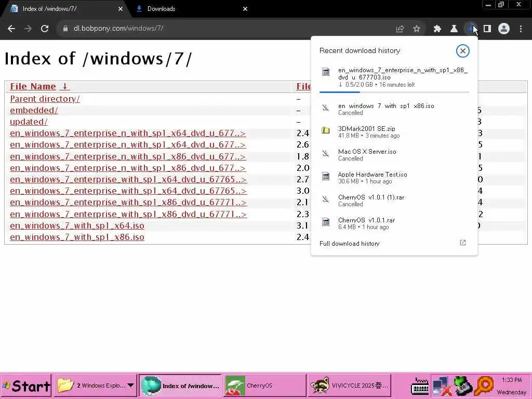Open the Parent directory/ link

click(45, 99)
